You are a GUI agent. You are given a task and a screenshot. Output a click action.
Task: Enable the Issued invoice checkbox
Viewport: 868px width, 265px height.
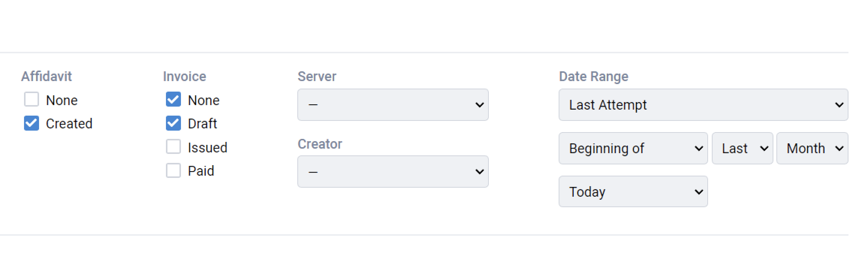pyautogui.click(x=173, y=147)
